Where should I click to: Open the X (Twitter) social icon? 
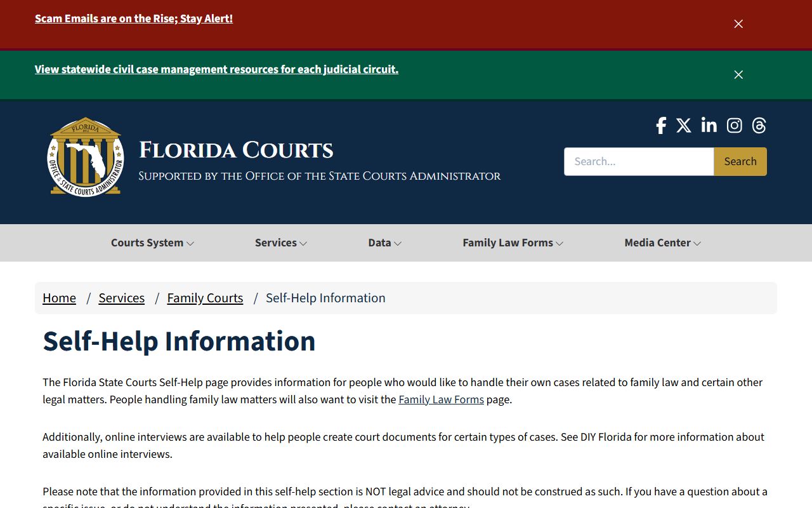[684, 126]
